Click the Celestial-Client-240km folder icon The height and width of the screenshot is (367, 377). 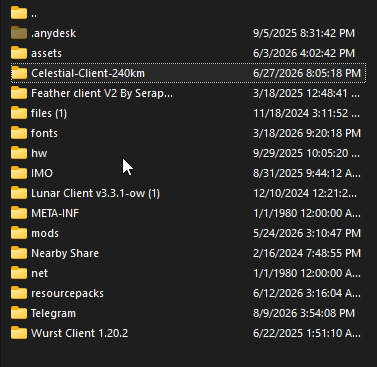(x=19, y=73)
